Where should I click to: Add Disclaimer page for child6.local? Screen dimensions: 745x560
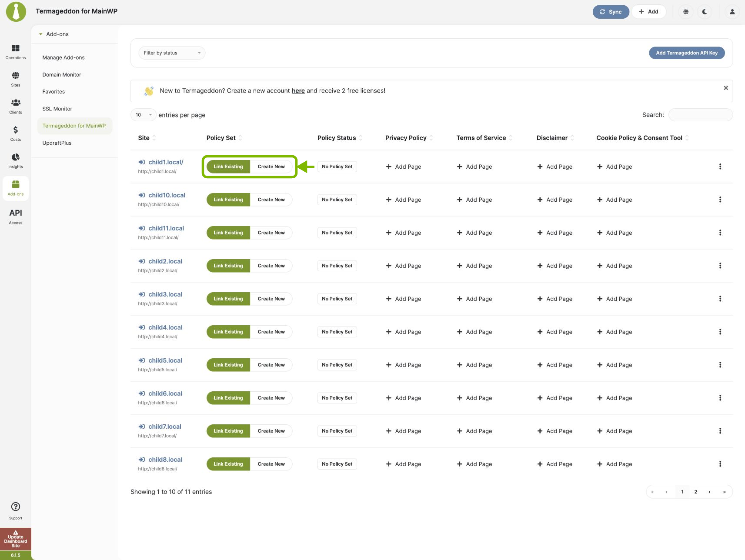(x=555, y=398)
